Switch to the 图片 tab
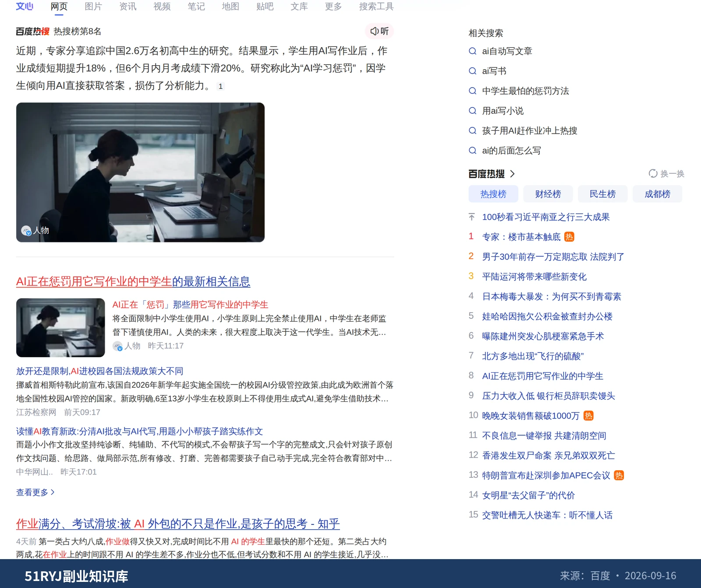701x588 pixels. coord(93,6)
